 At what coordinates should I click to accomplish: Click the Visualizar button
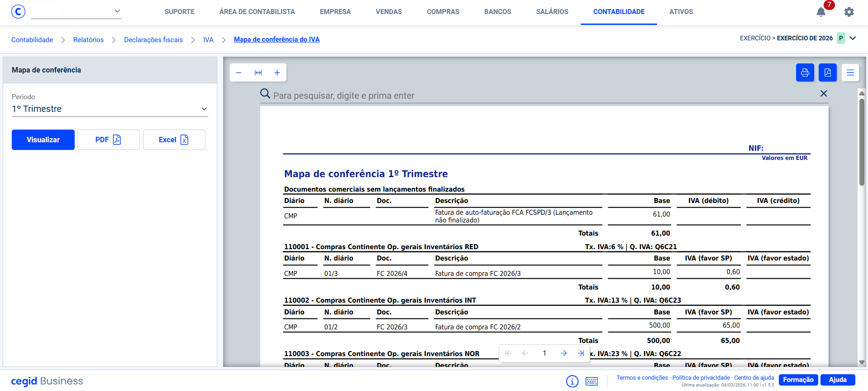point(43,140)
